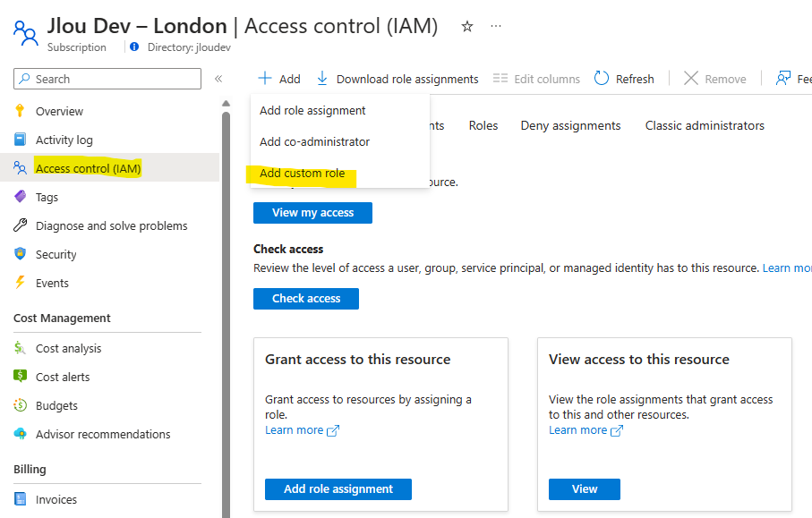The height and width of the screenshot is (518, 812).
Task: Choose Add co-administrator menu entry
Action: (314, 141)
